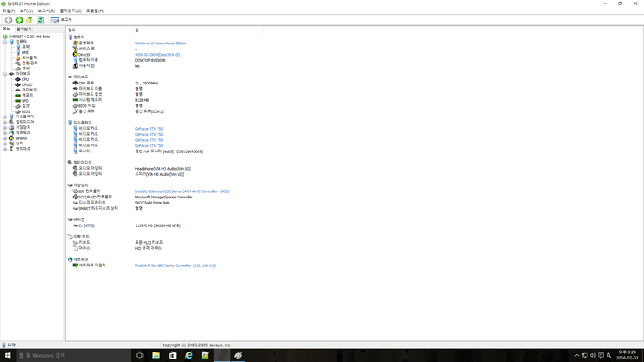Open the Windows 10 Home Edition link

point(161,44)
